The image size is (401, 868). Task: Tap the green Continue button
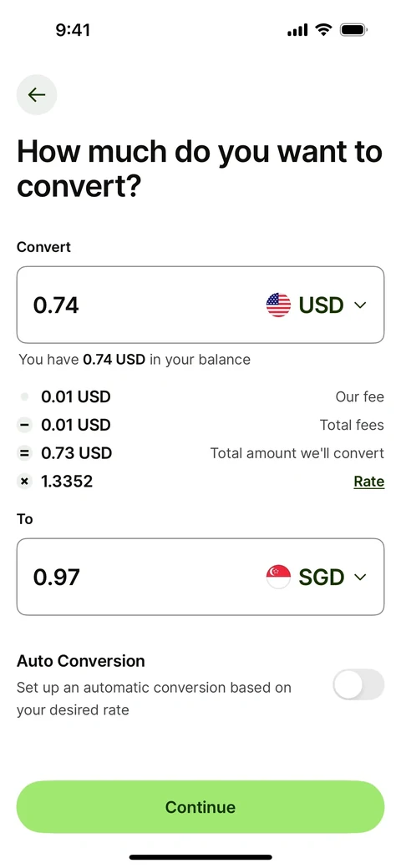coord(200,807)
